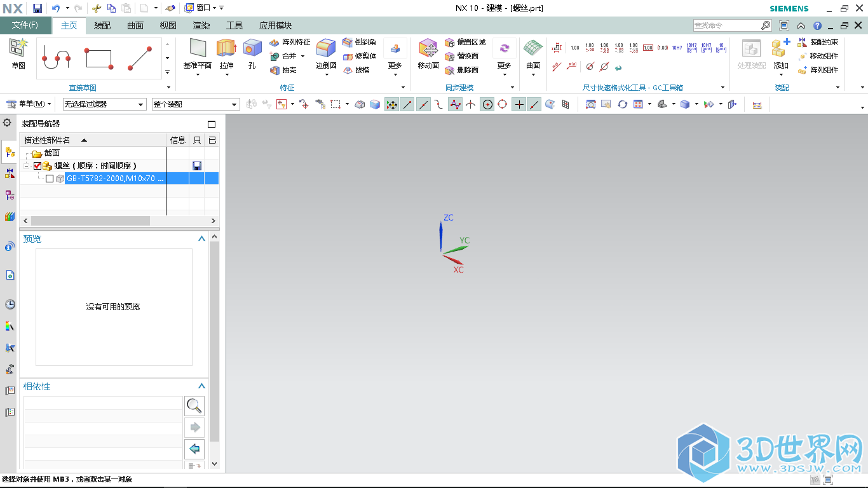Click the 修剪体 trim body tool
This screenshot has width=868, height=488.
(359, 56)
